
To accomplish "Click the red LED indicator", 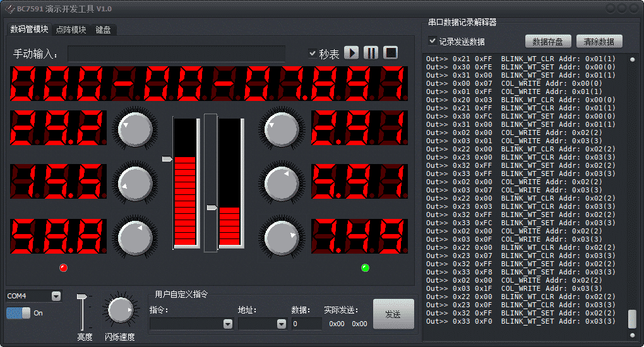I will (63, 268).
